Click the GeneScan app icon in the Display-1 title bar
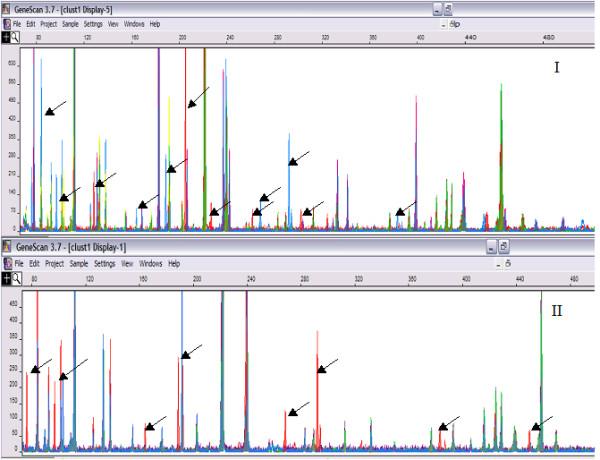This screenshot has height=460, width=600. 7,246
